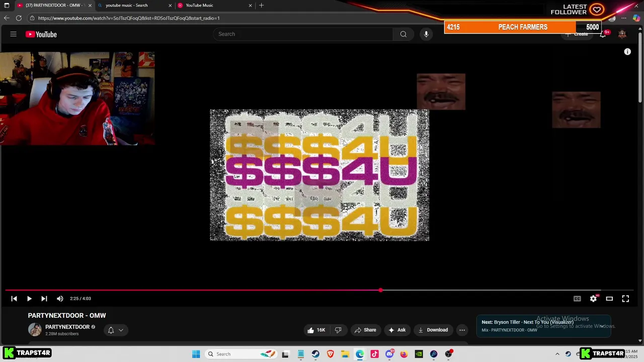Go back to the previous video
The image size is (644, 362).
coord(14,299)
